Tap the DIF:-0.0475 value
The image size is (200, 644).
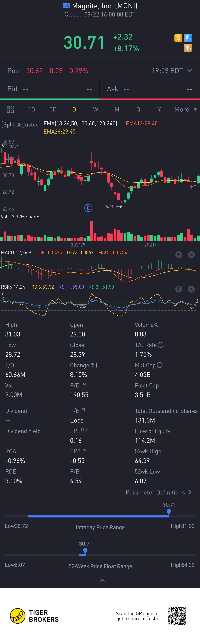(50, 252)
